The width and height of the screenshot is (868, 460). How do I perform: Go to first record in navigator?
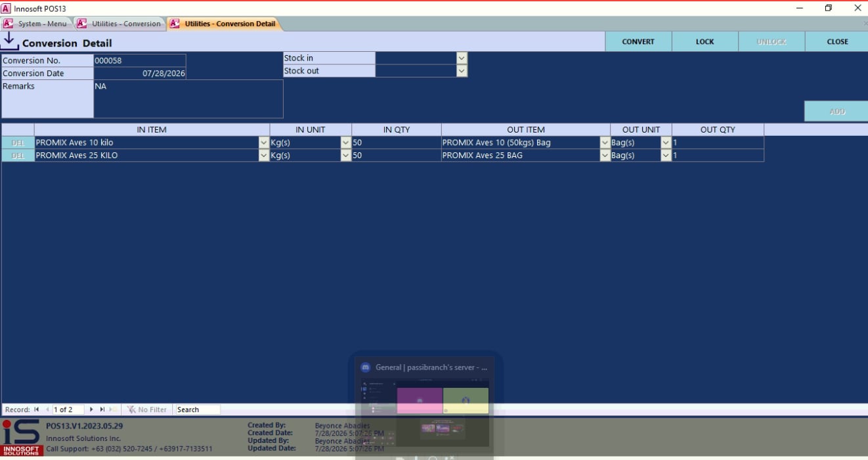pyautogui.click(x=37, y=409)
